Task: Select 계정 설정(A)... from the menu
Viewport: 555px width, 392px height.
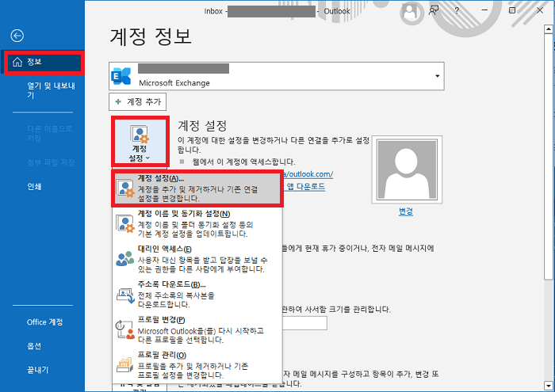Action: 197,188
